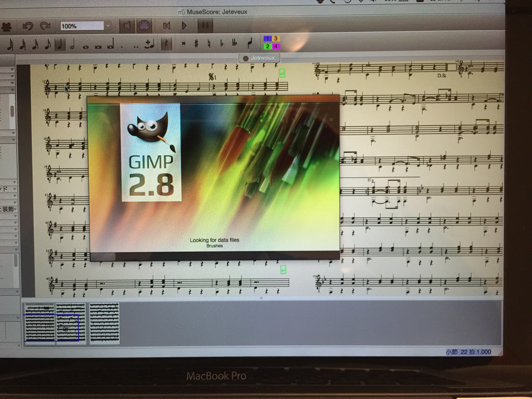Select the green line break marker near segno
The image size is (532, 399).
coord(282,73)
